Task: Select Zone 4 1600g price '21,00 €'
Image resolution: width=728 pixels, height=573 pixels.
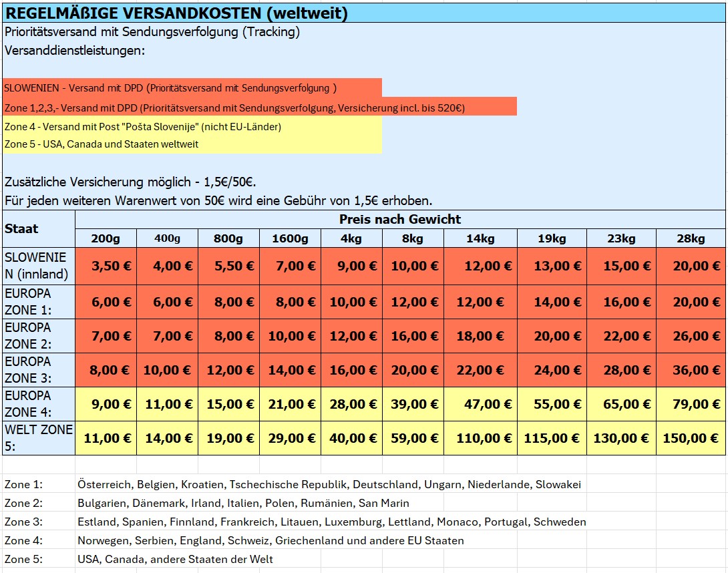Action: 290,404
